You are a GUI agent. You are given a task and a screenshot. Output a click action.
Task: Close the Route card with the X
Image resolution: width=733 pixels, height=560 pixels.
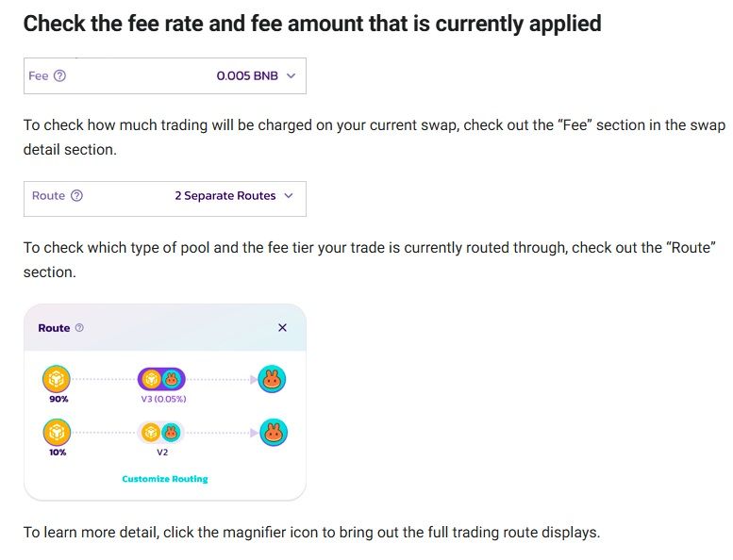click(x=282, y=328)
